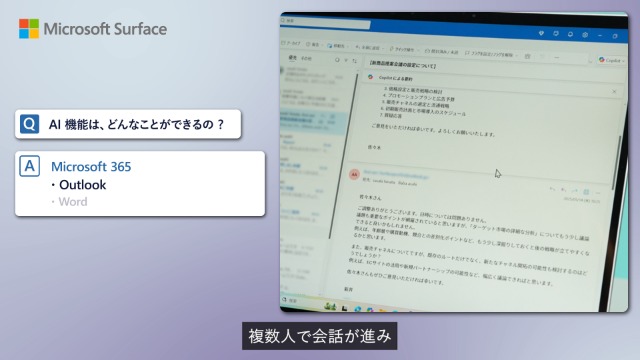Open the message list filter icon
This screenshot has width=640, height=360.
pyautogui.click(x=346, y=60)
